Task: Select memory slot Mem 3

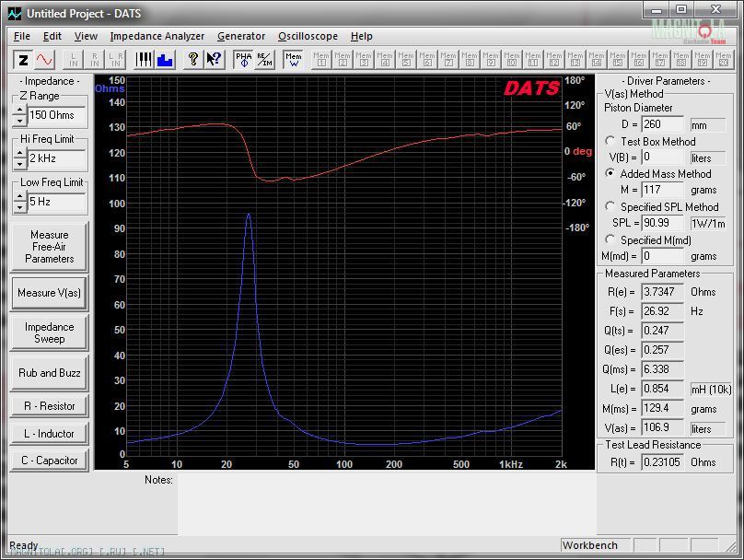Action: tap(364, 60)
